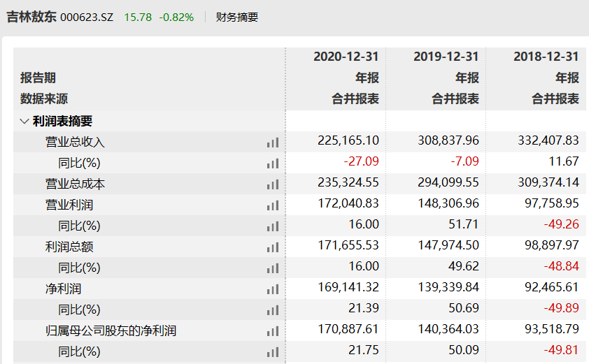Click value 170,887.61

[x=348, y=330]
